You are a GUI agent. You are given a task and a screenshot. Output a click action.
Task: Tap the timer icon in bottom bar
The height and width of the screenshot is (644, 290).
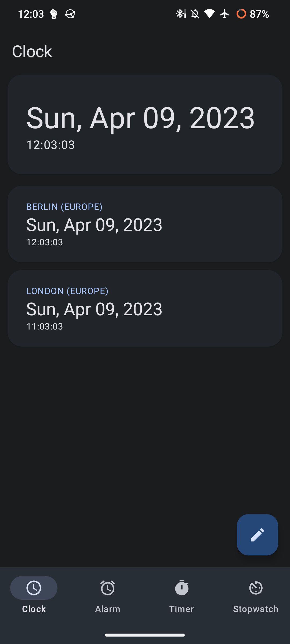[x=182, y=588]
